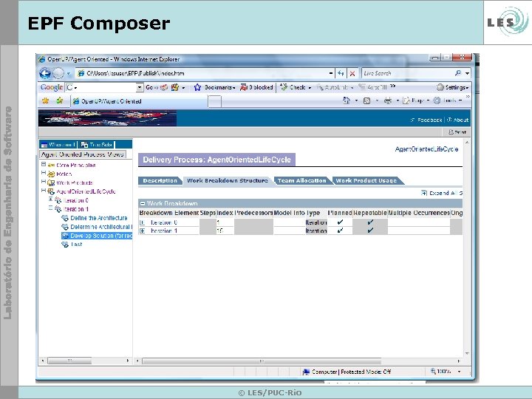
Task: Open the Work Product Usage tab
Action: click(x=366, y=181)
